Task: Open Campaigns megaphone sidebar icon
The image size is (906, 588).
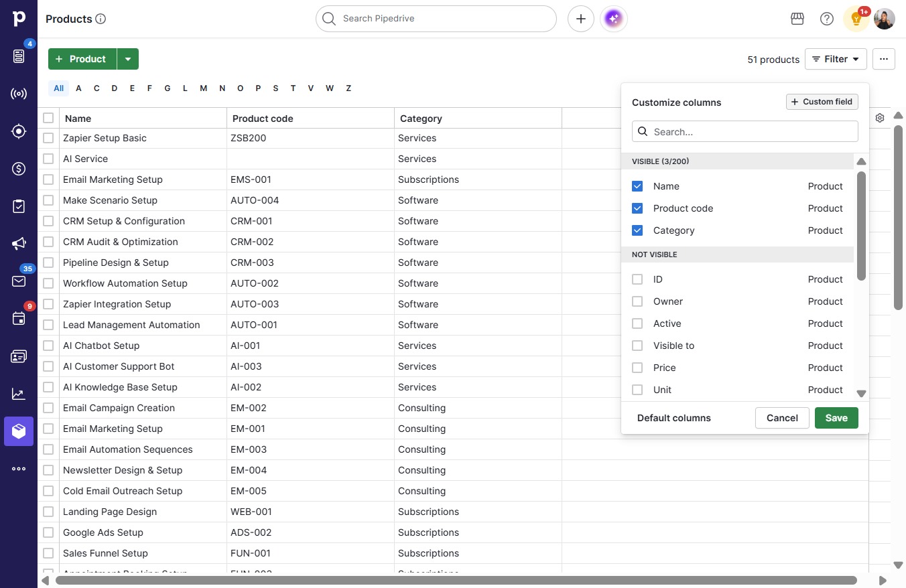Action: point(19,244)
